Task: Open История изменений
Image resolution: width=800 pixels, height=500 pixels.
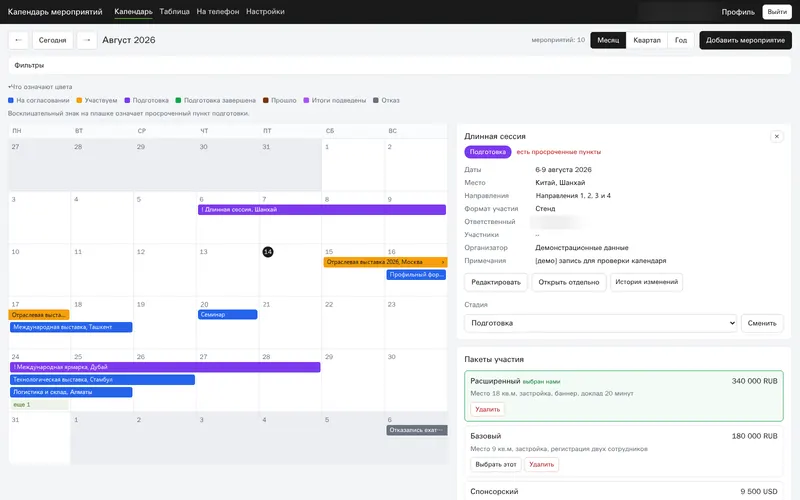Action: pos(646,282)
